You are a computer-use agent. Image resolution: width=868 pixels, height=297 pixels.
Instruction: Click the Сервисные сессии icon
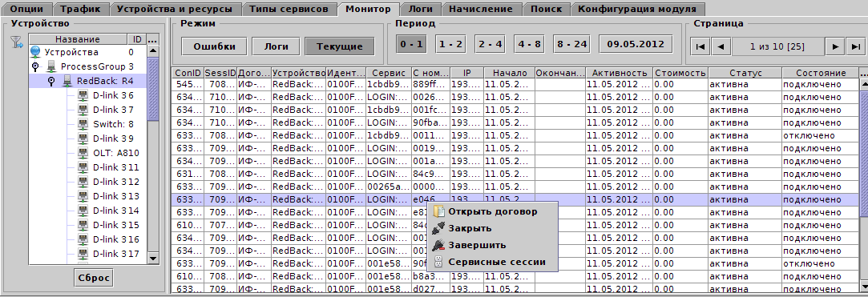pyautogui.click(x=439, y=262)
